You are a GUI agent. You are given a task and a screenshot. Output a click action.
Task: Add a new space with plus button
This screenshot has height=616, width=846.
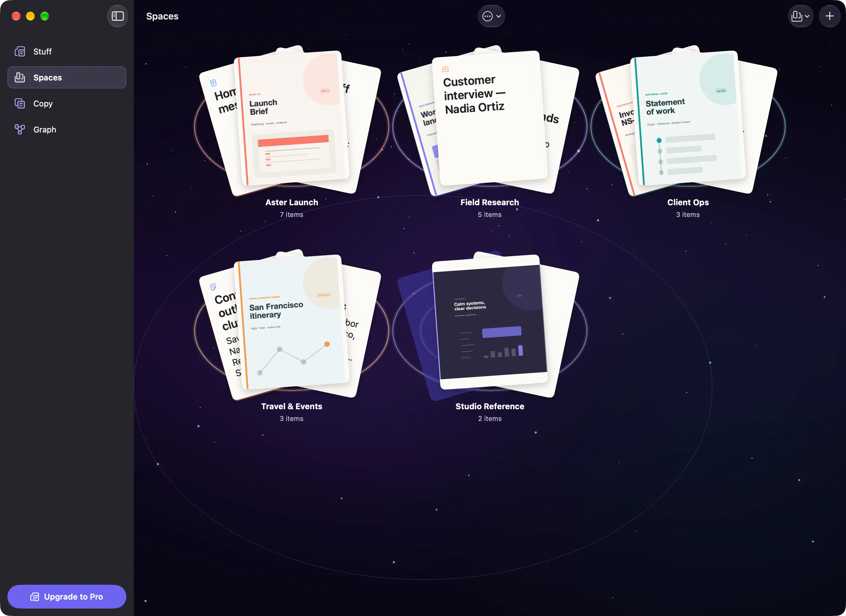click(x=830, y=16)
